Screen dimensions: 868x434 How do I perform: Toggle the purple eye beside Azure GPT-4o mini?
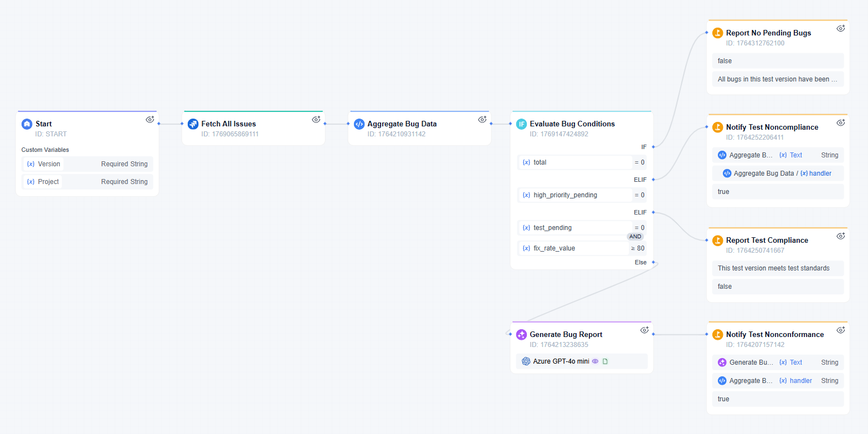point(595,361)
